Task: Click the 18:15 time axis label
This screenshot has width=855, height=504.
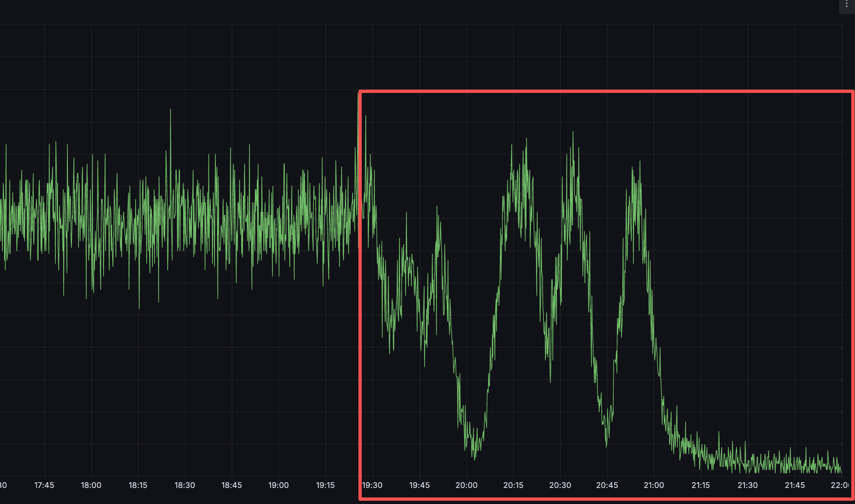Action: coord(138,485)
